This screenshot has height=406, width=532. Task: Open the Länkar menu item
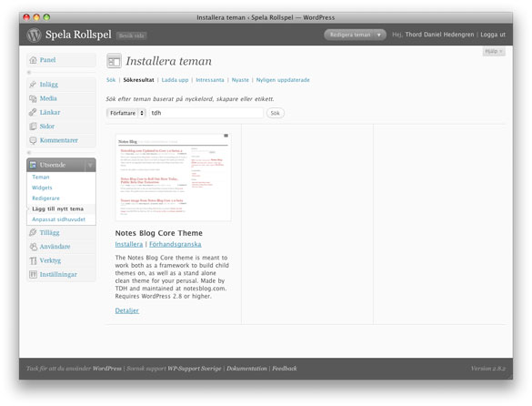[x=50, y=113]
